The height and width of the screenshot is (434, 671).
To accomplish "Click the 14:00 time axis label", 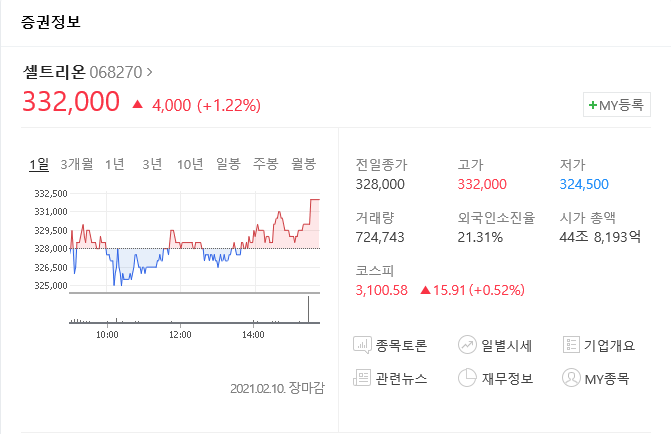I will [x=253, y=335].
